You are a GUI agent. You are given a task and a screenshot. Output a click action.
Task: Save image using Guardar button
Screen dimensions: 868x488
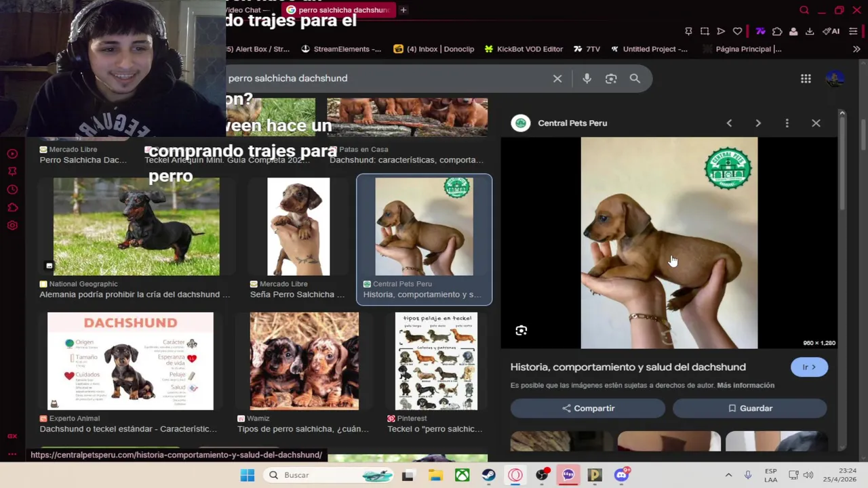pyautogui.click(x=749, y=409)
